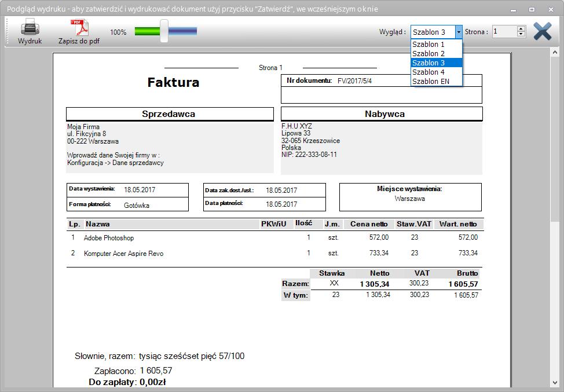Screen dimensions: 564x392
Task: Select Szablon 4 from the list
Action: click(x=436, y=72)
